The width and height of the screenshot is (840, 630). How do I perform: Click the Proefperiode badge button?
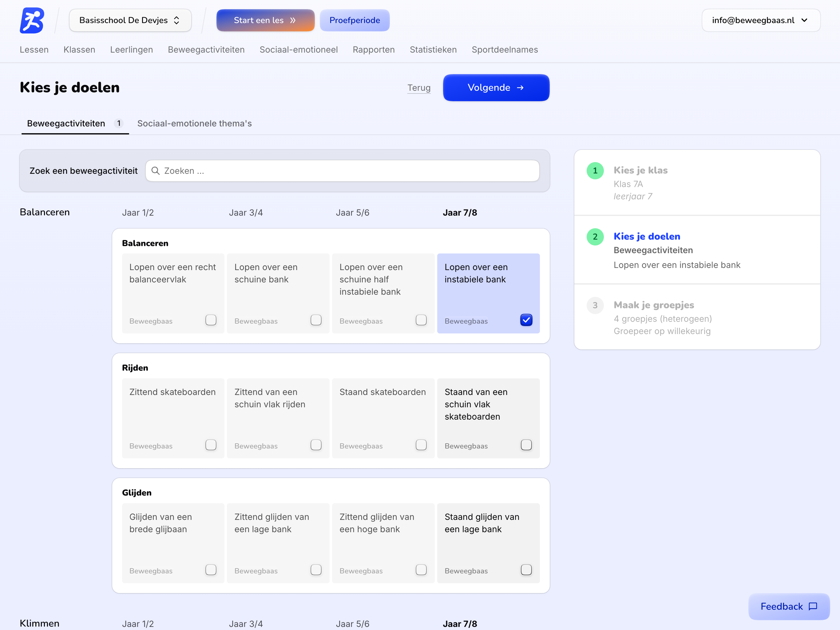point(354,21)
